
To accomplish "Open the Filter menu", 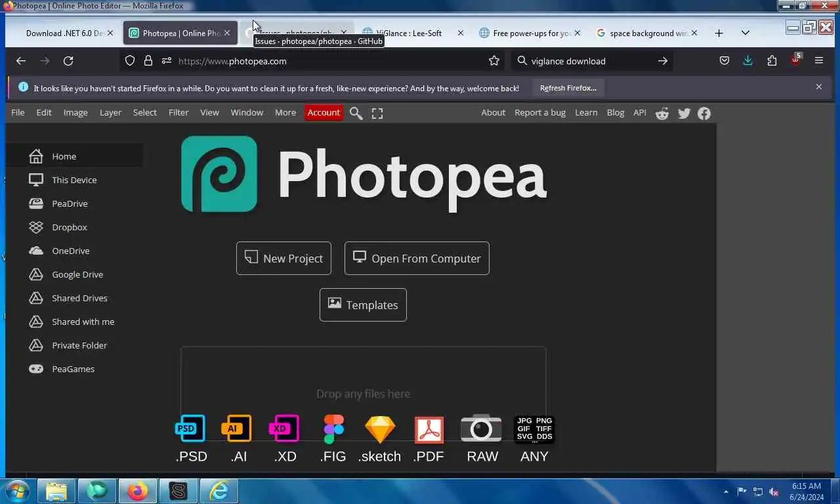I will click(x=178, y=112).
